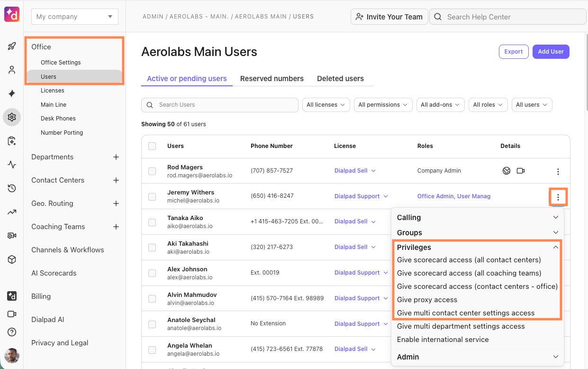
Task: Open the meetings camera sidebar icon
Action: (12, 314)
